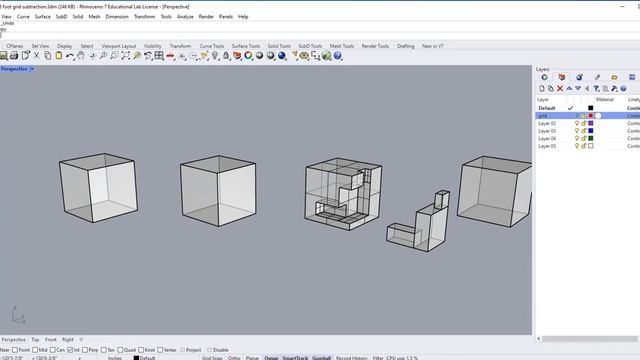Click the Material column header
This screenshot has width=640, height=360.
coord(604,100)
